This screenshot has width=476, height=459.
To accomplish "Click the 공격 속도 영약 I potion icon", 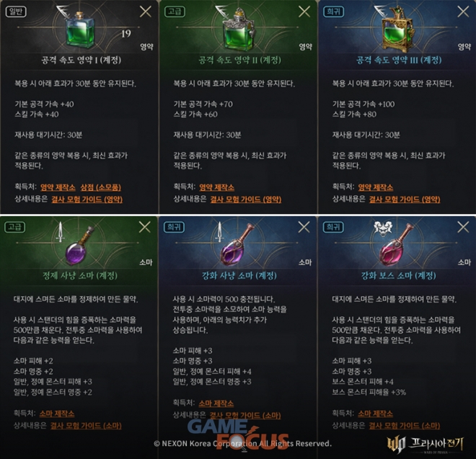I will [80, 30].
